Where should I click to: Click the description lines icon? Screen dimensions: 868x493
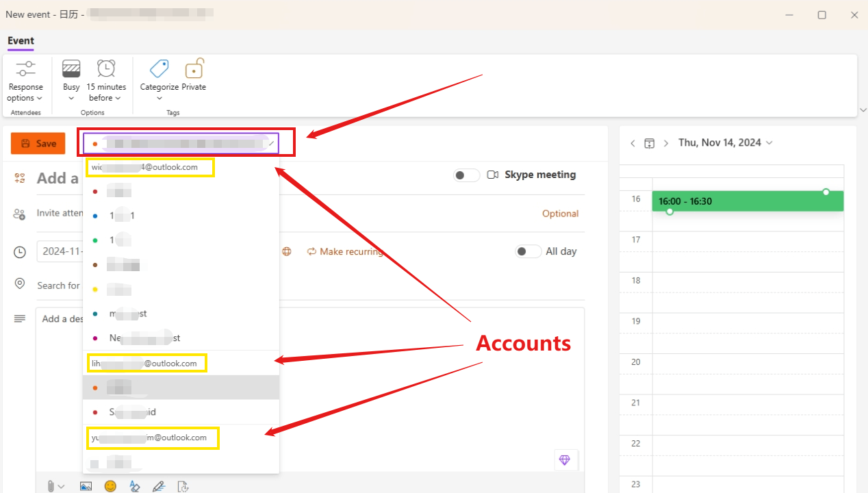pyautogui.click(x=20, y=318)
